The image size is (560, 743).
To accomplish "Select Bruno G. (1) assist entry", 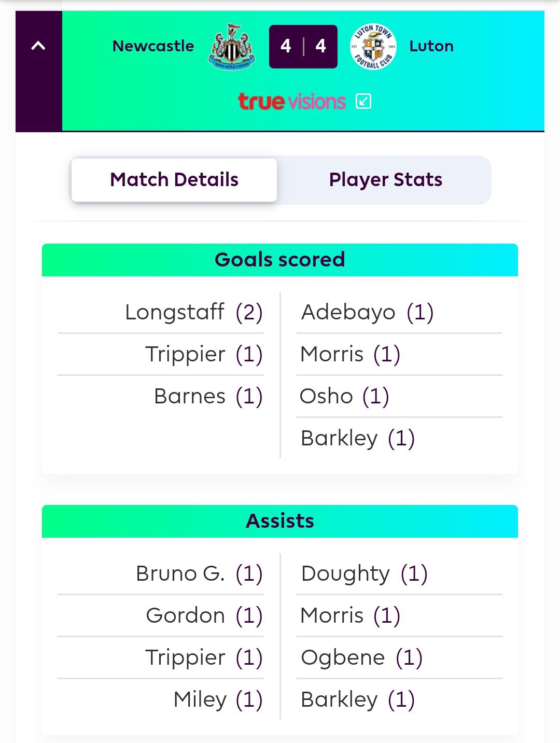I will 199,573.
